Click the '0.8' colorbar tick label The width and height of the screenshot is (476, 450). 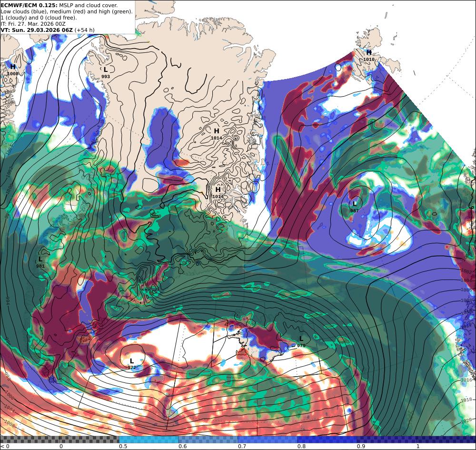(301, 446)
